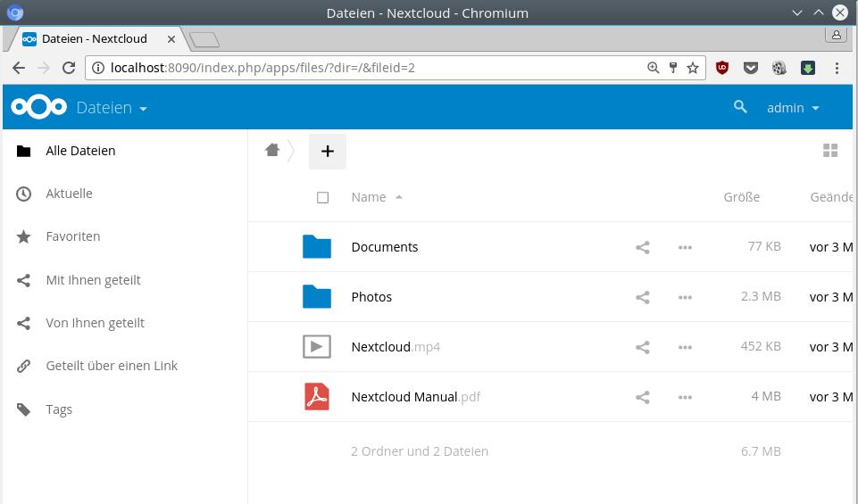Viewport: 858px width, 504px height.
Task: Share the Nextcloud.mp4 file
Action: pos(643,347)
